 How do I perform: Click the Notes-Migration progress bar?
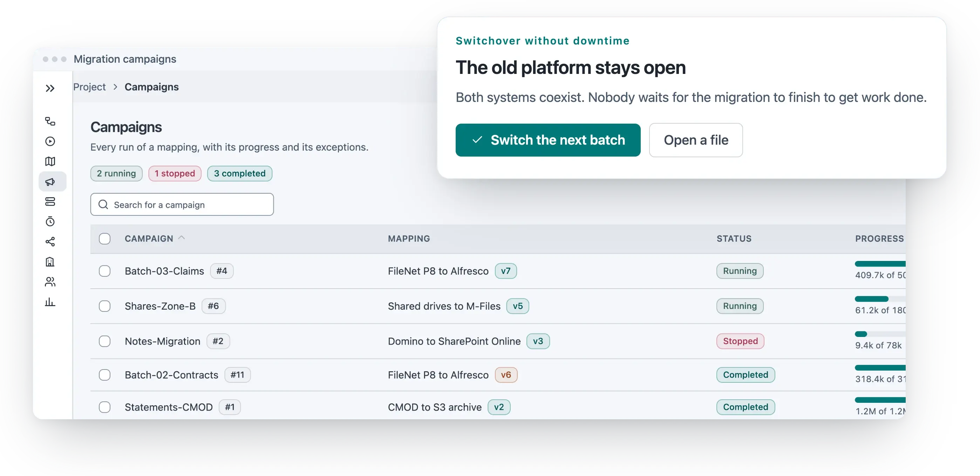[880, 334]
